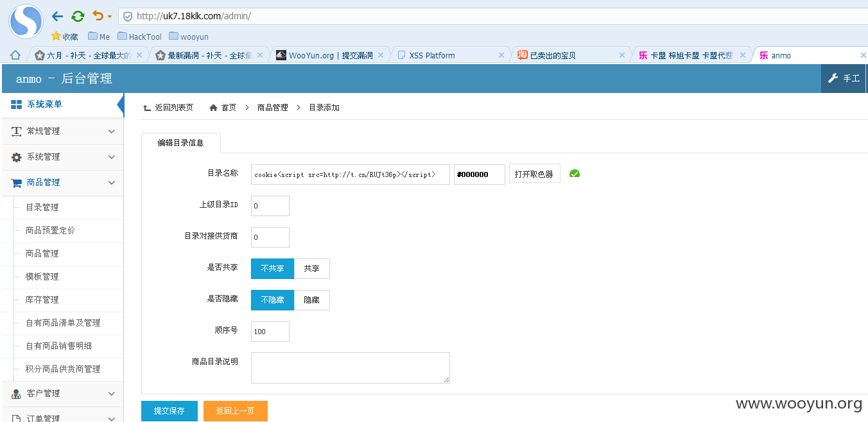Click the 商品管理 breadcrumb

[x=272, y=108]
